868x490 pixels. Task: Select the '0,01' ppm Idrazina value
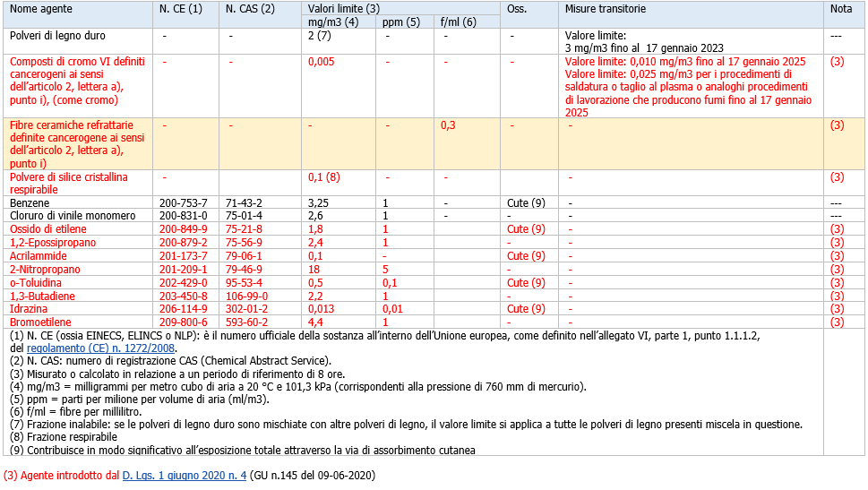click(392, 309)
